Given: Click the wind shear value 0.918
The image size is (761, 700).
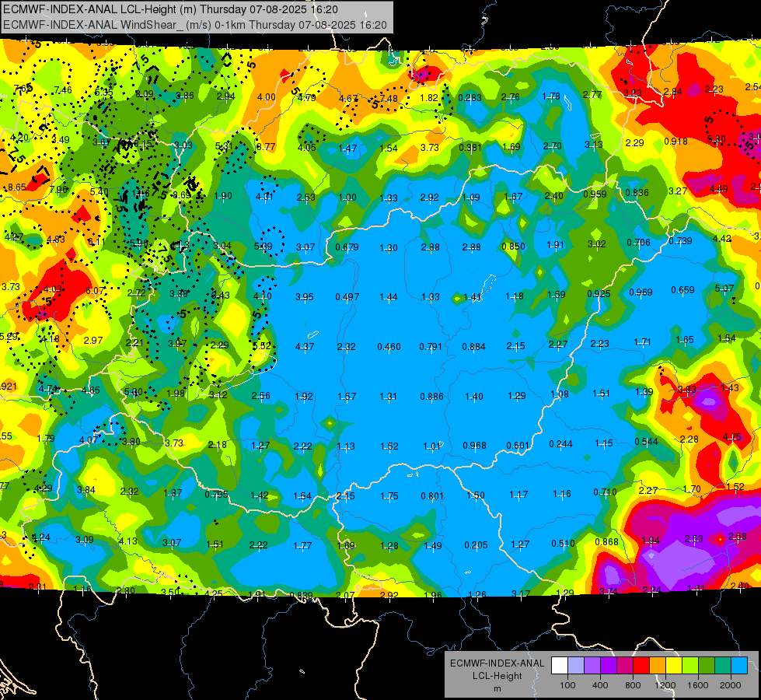Looking at the screenshot, I should point(675,142).
